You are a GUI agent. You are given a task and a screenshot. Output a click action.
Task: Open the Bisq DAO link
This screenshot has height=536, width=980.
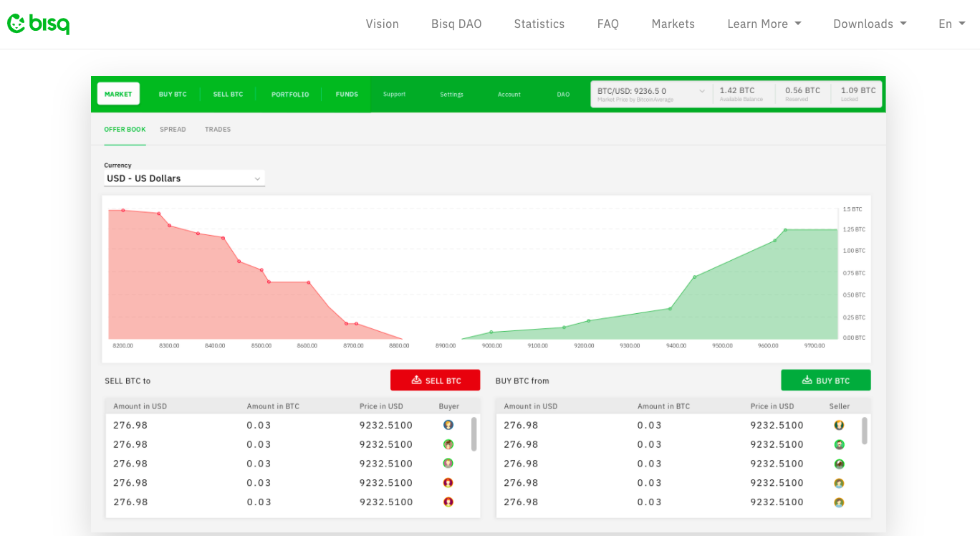456,24
